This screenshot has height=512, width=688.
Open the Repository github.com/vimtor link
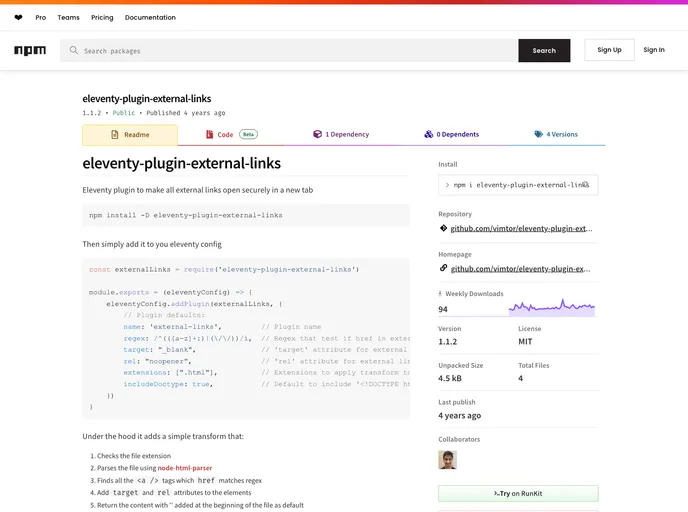(521, 228)
